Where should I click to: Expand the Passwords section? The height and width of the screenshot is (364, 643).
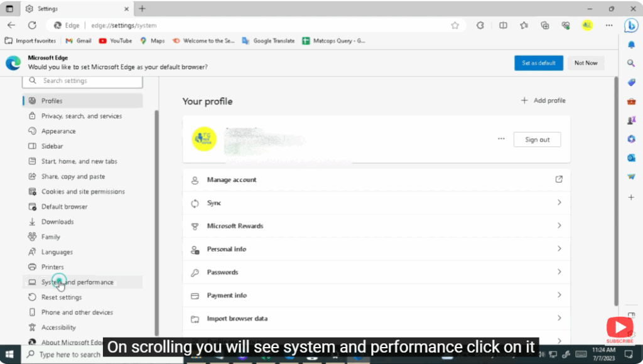376,272
